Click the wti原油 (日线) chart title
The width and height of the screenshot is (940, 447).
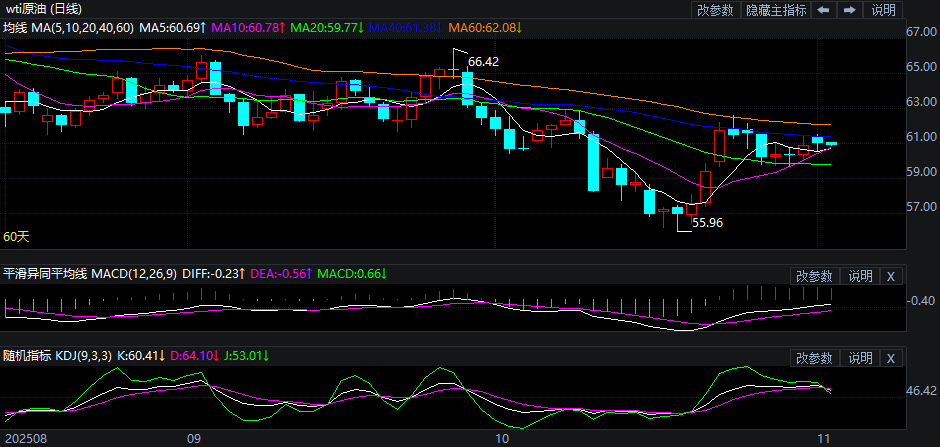[43, 9]
